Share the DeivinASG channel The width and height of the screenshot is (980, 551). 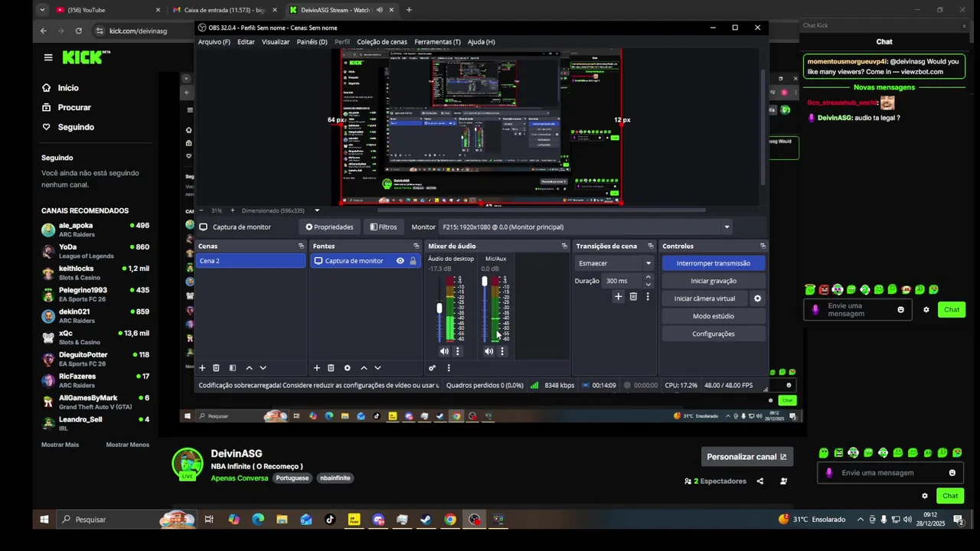[760, 481]
